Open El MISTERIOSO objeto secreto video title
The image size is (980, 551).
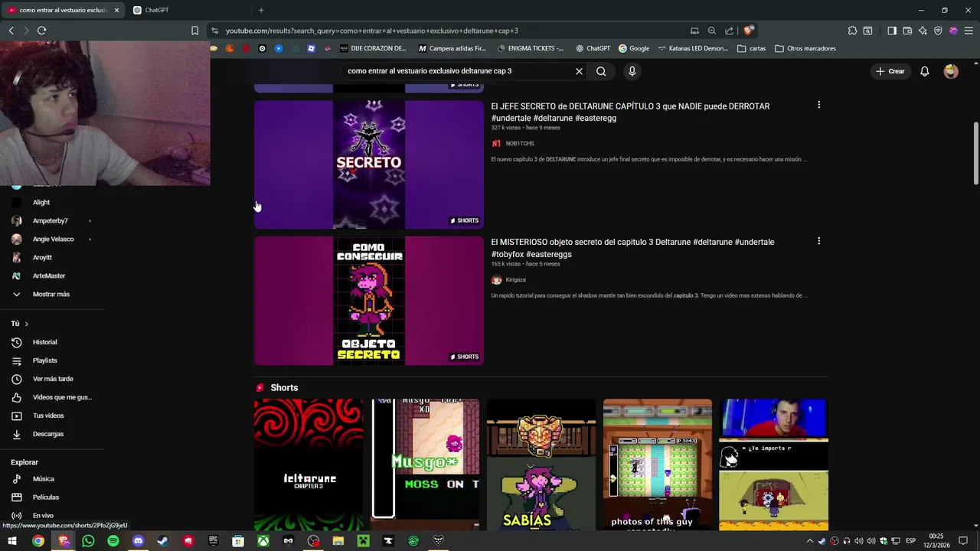pyautogui.click(x=632, y=248)
